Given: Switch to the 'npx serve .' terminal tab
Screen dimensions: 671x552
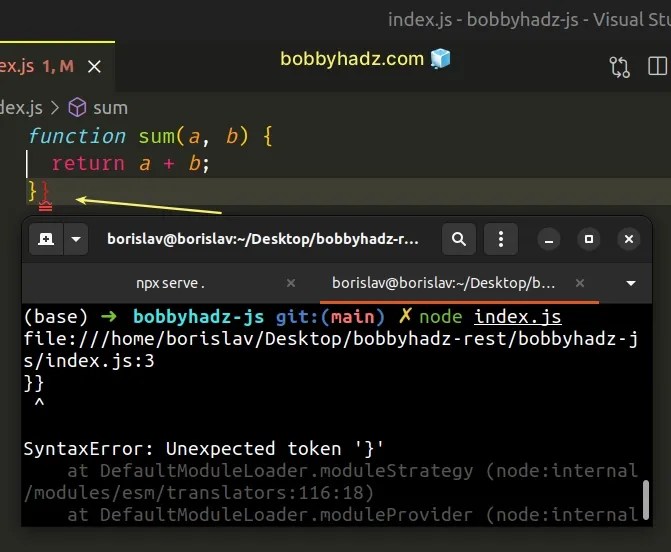Looking at the screenshot, I should 170,283.
